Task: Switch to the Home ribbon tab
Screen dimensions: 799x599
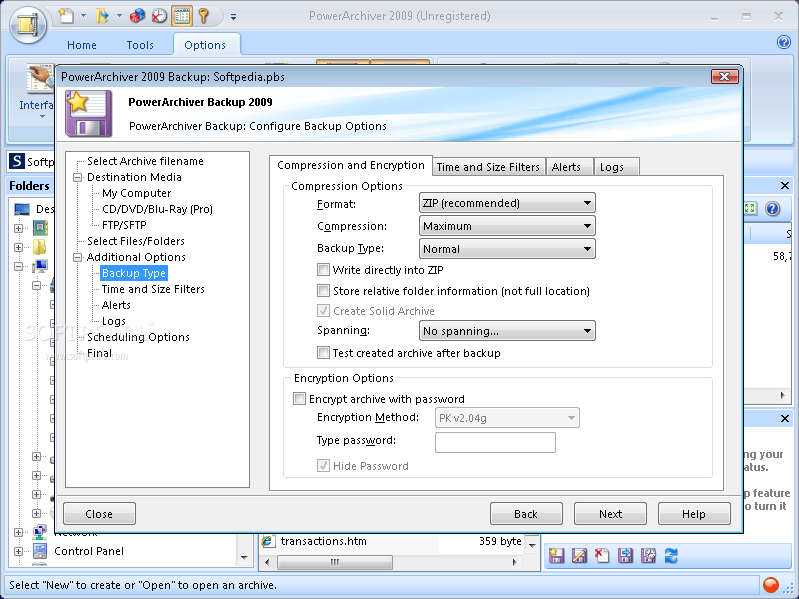Action: 82,45
